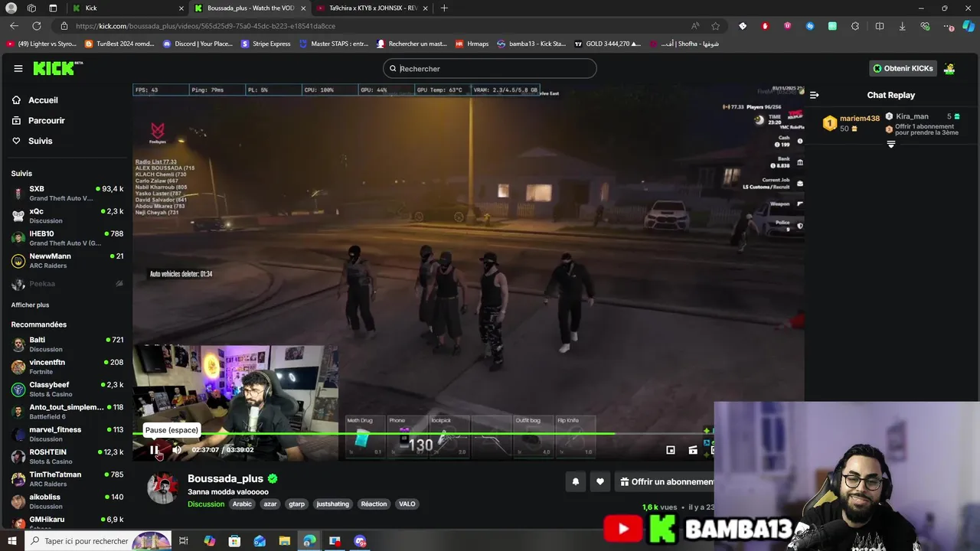Image resolution: width=980 pixels, height=551 pixels.
Task: Reload the page with refresh icon
Action: [36, 26]
